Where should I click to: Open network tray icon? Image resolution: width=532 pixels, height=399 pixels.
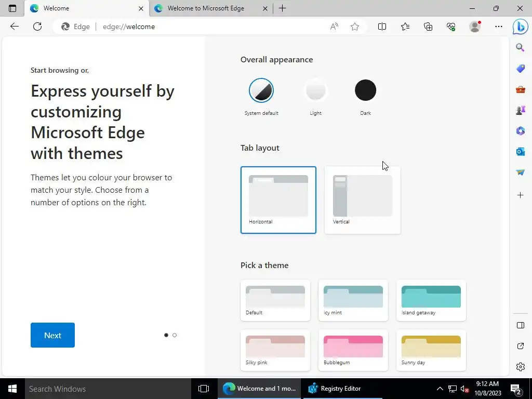point(453,389)
